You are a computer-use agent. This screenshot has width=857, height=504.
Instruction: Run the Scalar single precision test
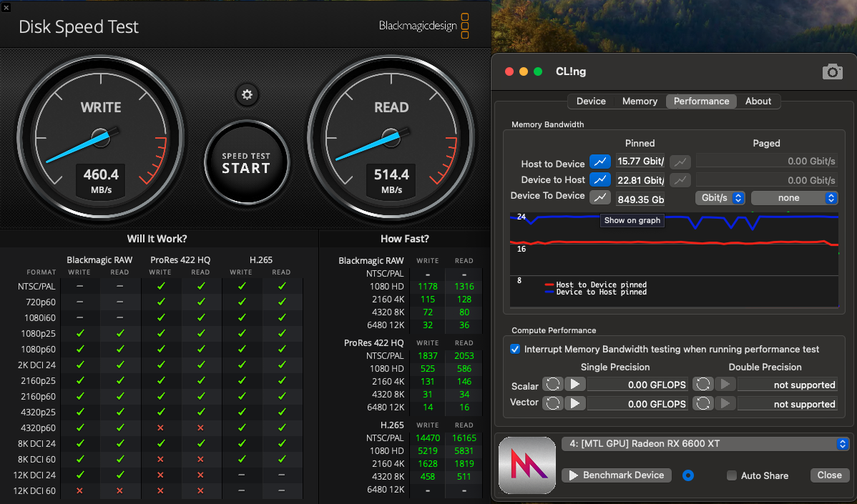(575, 385)
